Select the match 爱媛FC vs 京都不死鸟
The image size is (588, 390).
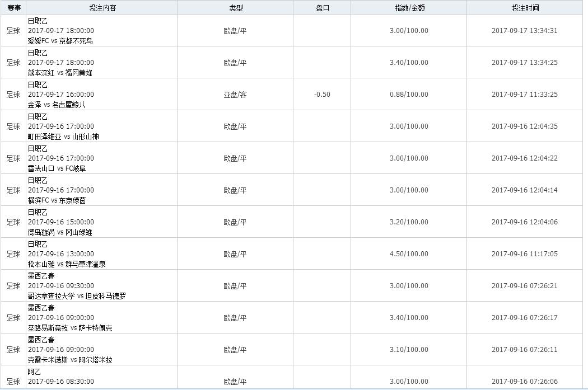[60, 41]
